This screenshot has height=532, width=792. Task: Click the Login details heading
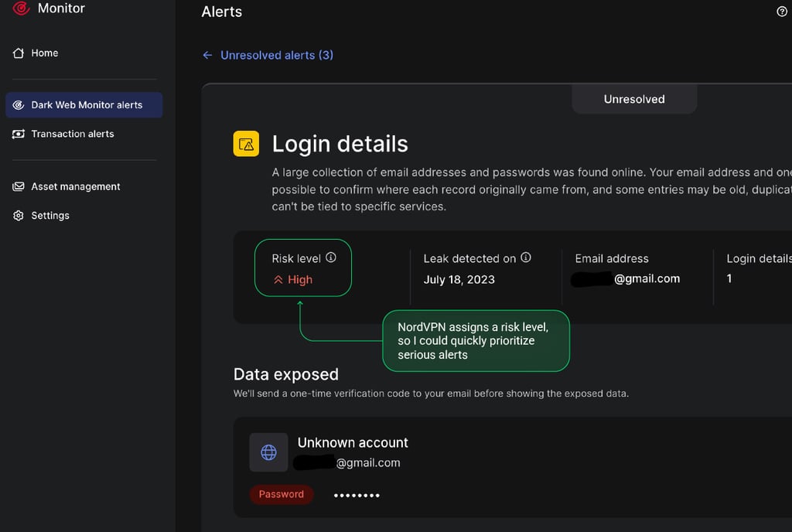340,144
